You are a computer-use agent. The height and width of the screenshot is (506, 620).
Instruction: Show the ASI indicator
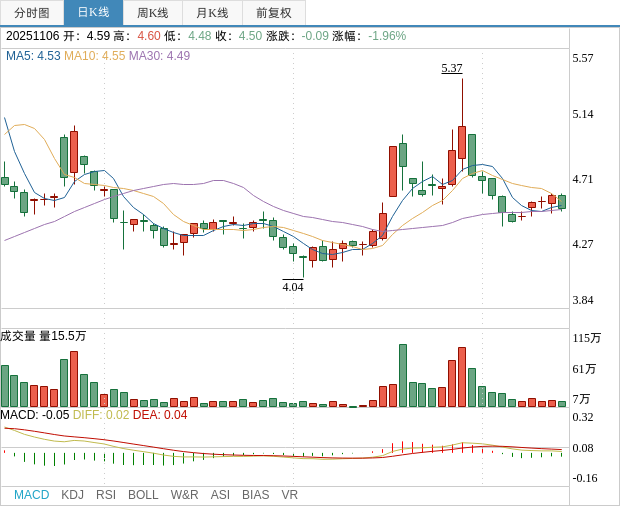click(x=220, y=495)
